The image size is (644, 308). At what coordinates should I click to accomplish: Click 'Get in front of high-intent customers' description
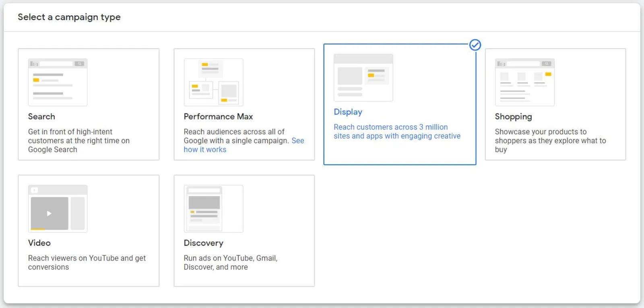79,141
